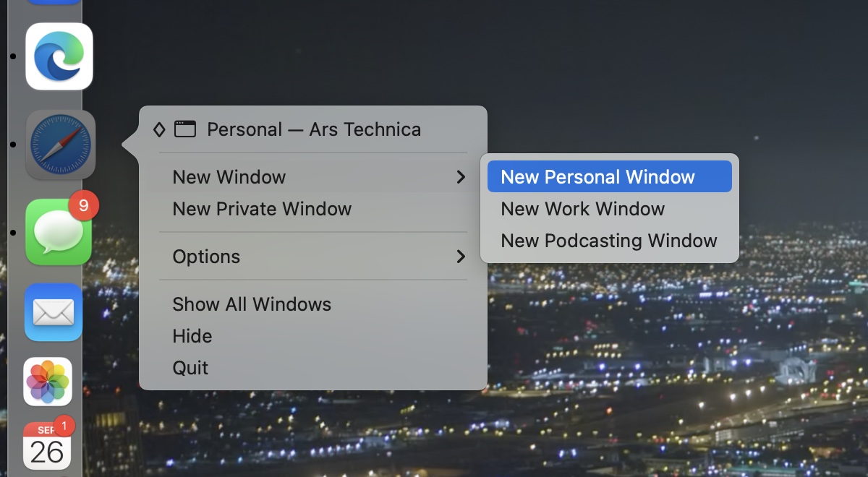The image size is (868, 477).
Task: Click the window icon beside Personal — Ars Technica
Action: pyautogui.click(x=185, y=129)
